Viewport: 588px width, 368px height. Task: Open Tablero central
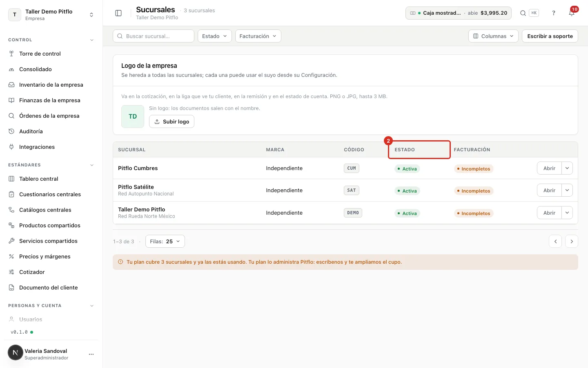[51, 179]
